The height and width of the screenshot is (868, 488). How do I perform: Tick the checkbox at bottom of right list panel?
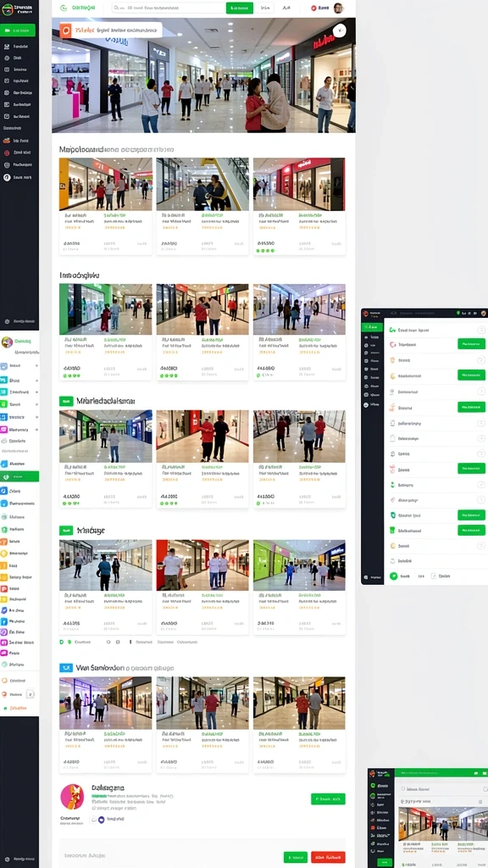[433, 576]
